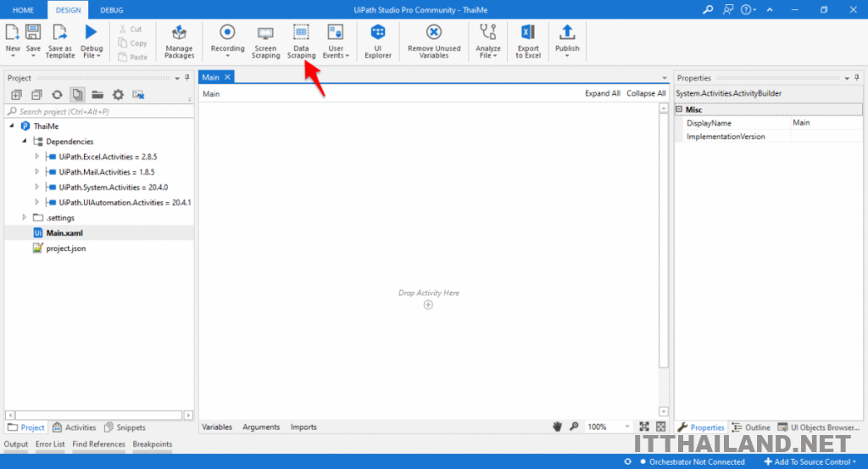
Task: Open Properties panel options dropdown
Action: (847, 78)
